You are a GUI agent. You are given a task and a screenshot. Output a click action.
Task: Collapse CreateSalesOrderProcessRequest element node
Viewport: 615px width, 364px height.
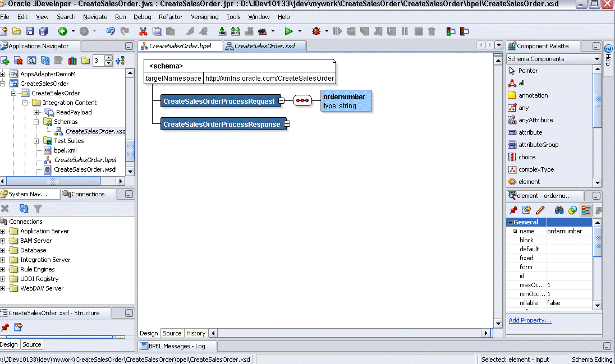[281, 101]
